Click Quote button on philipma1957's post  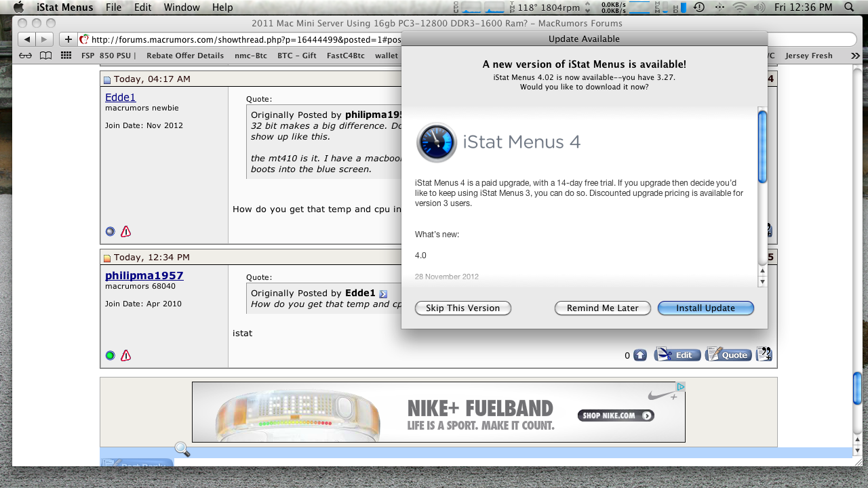click(728, 354)
